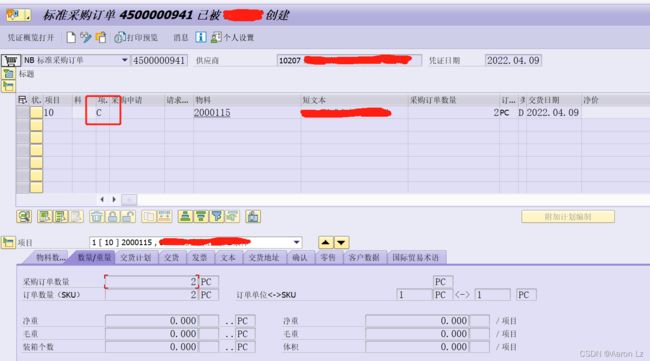This screenshot has width=650, height=361.
Task: Switch to the 文本 tab
Action: [228, 257]
